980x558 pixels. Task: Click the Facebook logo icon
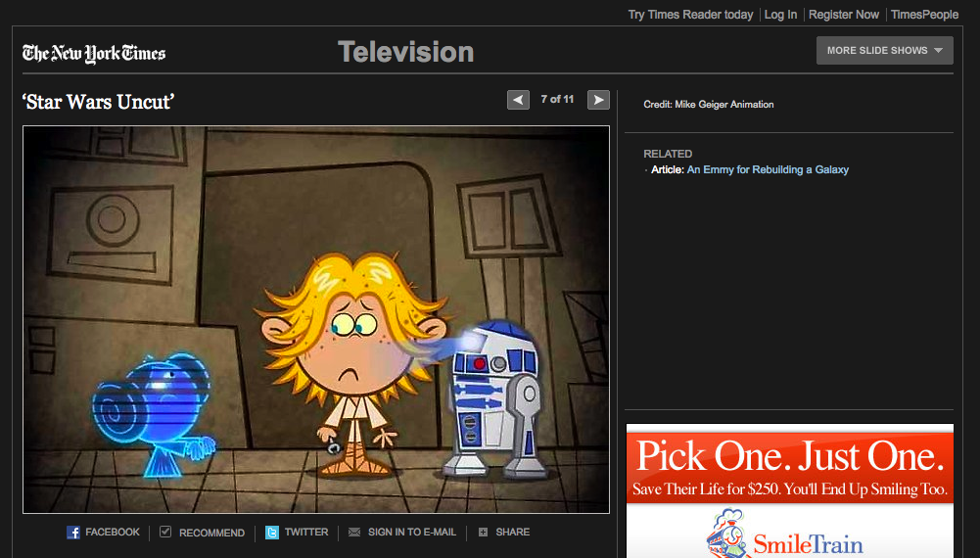point(73,533)
